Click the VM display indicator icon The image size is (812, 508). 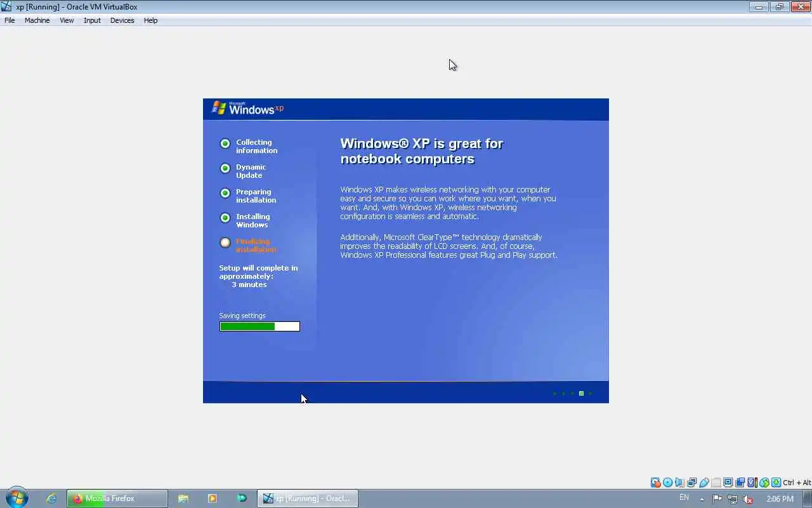[x=728, y=483]
